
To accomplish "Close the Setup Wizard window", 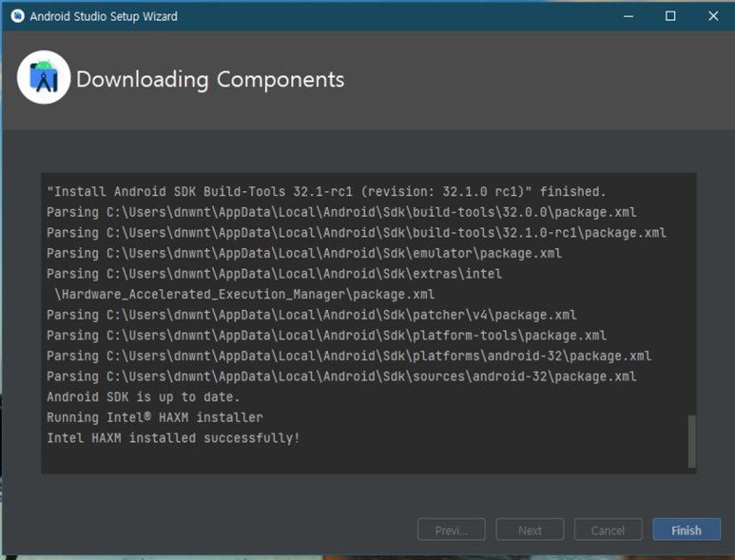I will coord(713,16).
